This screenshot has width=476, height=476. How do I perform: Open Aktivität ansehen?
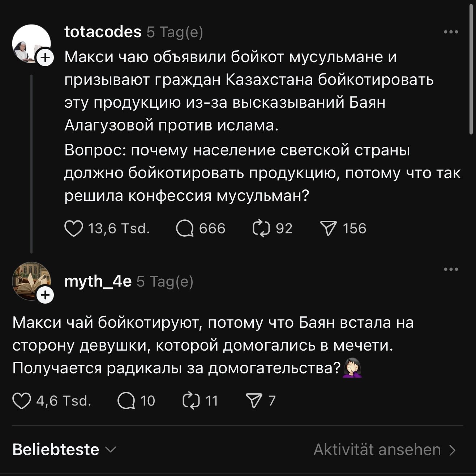pos(385,450)
